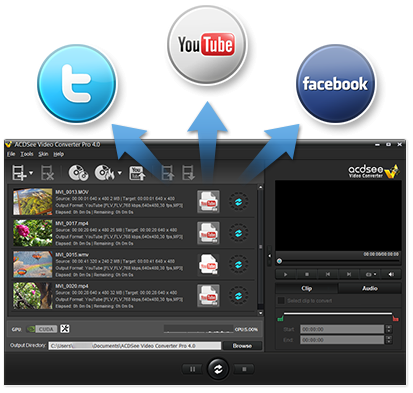This screenshot has width=413, height=393.
Task: Click the Start time input field
Action: [342, 329]
